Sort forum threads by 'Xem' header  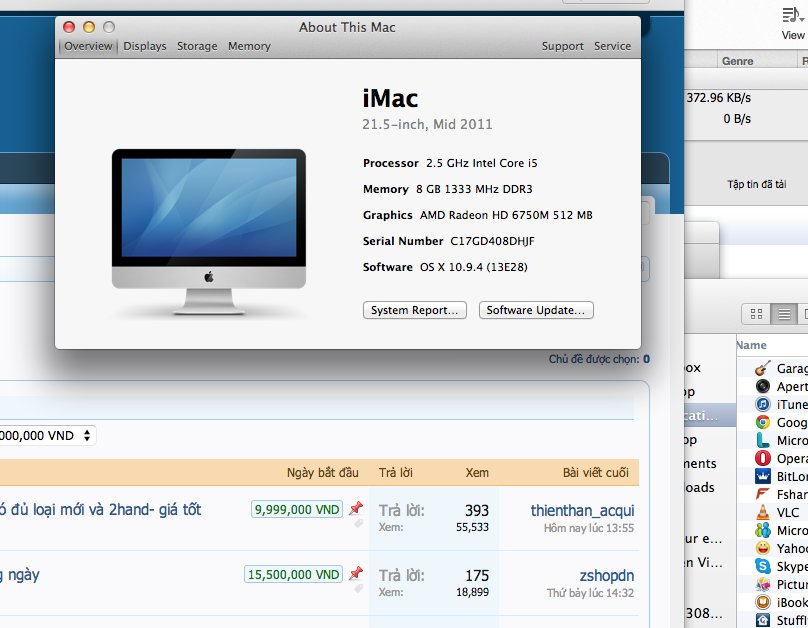tap(477, 473)
